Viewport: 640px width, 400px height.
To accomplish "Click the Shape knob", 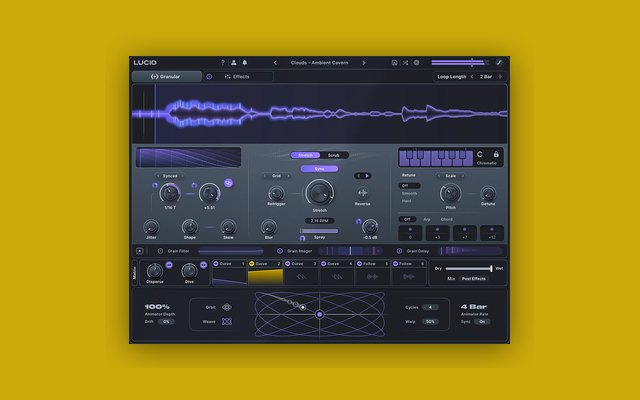I will pos(189,227).
